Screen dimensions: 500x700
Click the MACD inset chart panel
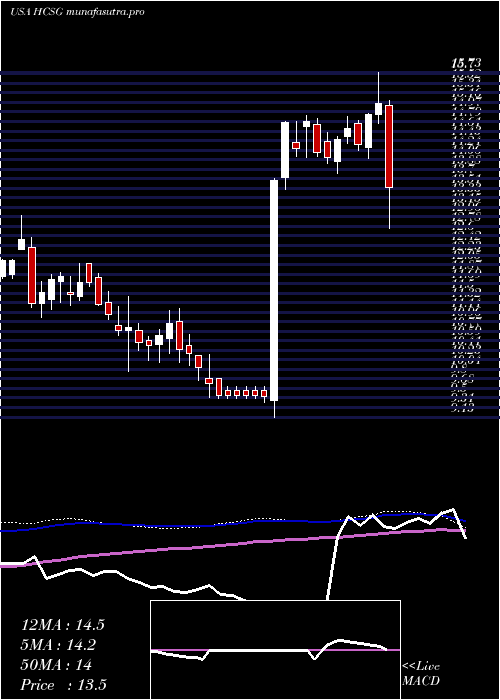(275, 650)
